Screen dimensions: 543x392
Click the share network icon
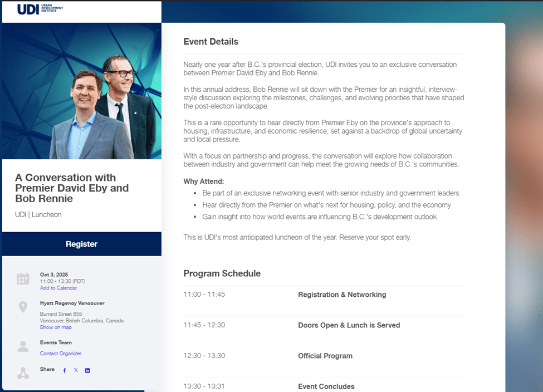click(23, 373)
